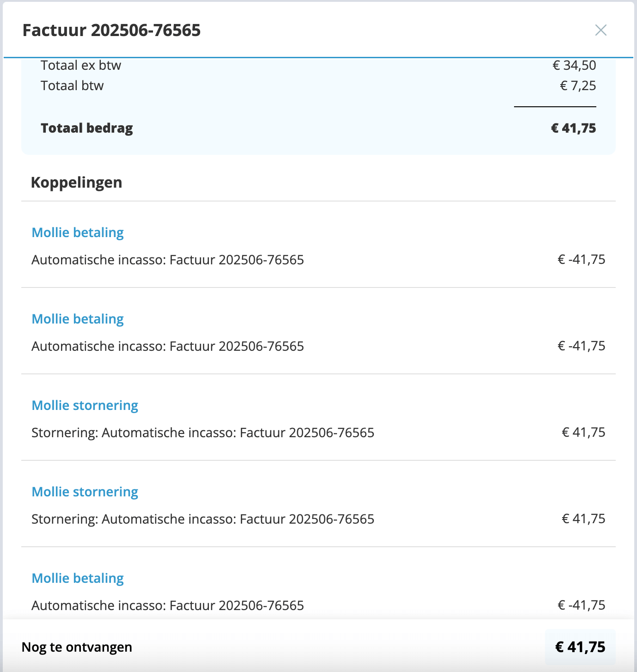Click the Nog te ontvangen label
Screen dimensions: 637x672
(77, 647)
